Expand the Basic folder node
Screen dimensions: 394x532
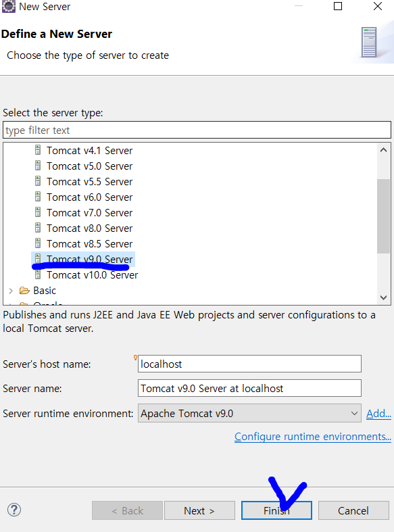point(11,291)
